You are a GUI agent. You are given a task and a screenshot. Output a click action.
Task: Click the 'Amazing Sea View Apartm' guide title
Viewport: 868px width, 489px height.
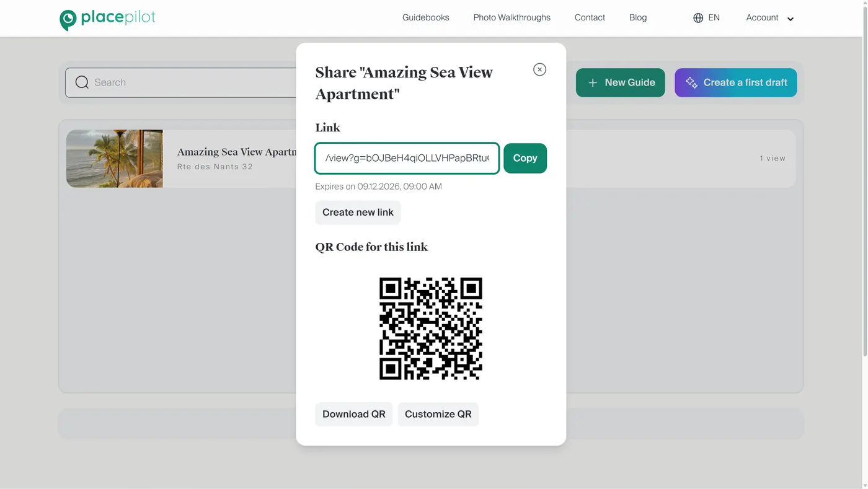pyautogui.click(x=236, y=152)
